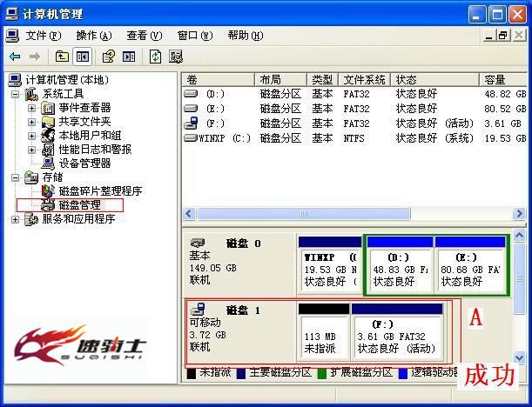Click the volume list scroll right arrow
The height and width of the screenshot is (407, 532).
[x=519, y=213]
